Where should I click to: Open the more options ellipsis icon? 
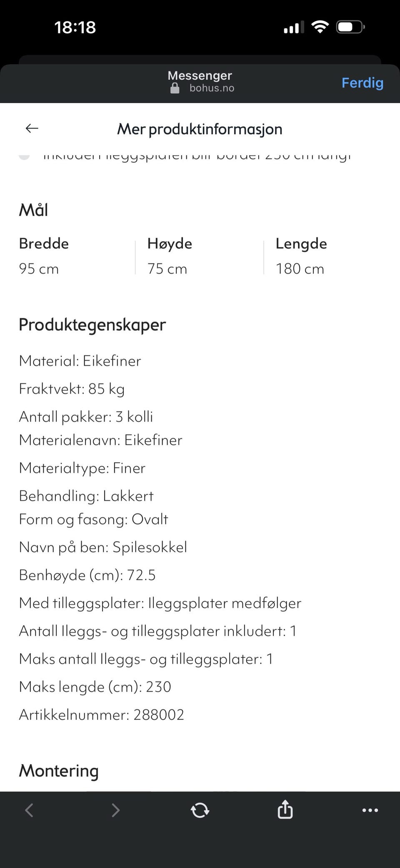pos(370,810)
